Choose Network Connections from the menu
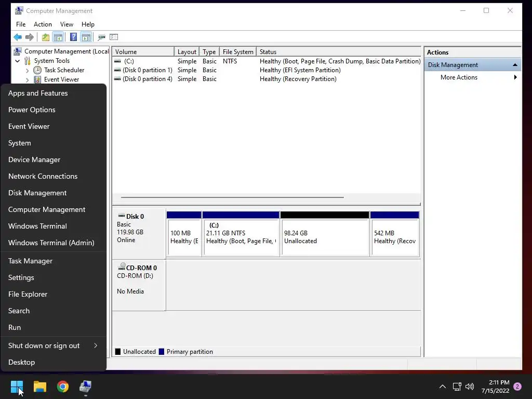 (x=54, y=176)
